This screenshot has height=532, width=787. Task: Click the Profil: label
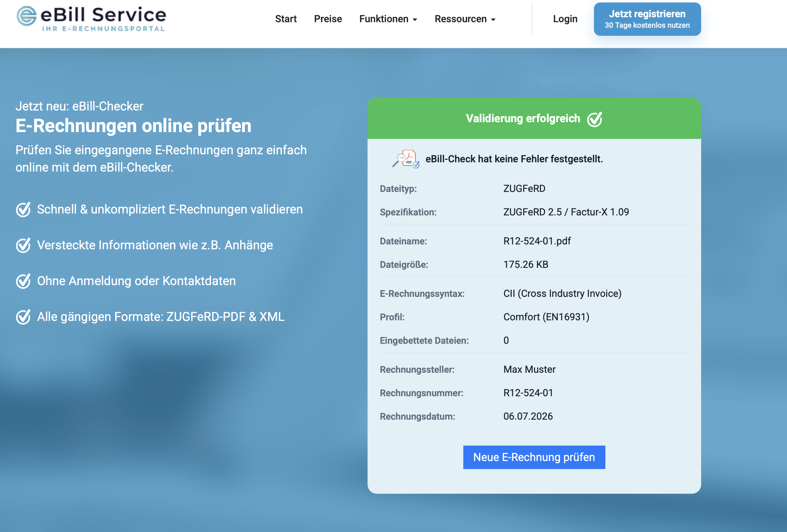click(392, 317)
